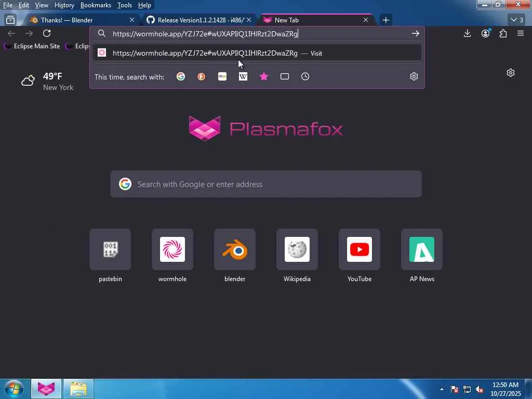Close the GitHub Release tab
The height and width of the screenshot is (399, 532).
tap(249, 20)
